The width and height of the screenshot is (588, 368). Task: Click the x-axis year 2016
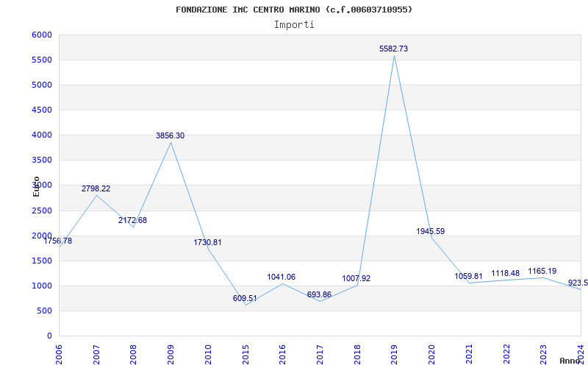(283, 355)
